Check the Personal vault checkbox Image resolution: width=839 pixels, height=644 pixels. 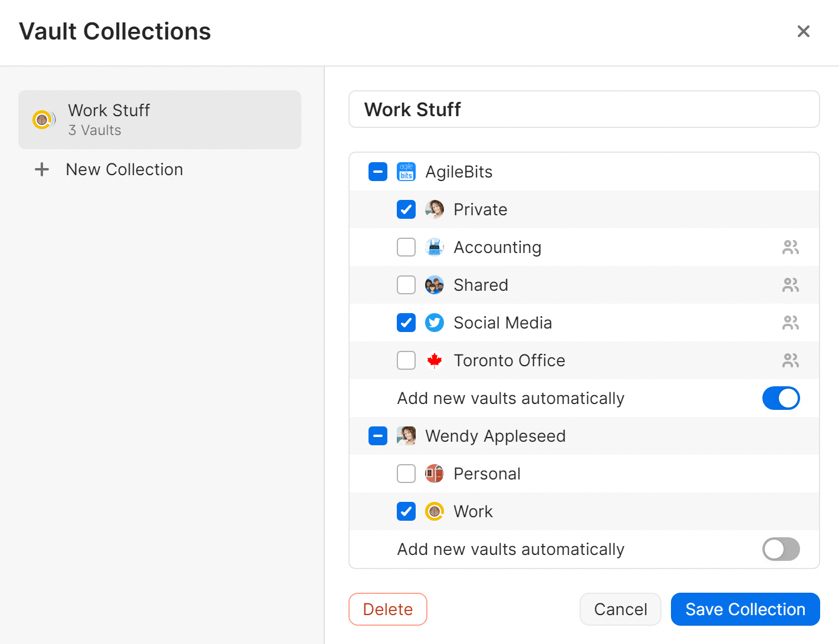pyautogui.click(x=406, y=474)
